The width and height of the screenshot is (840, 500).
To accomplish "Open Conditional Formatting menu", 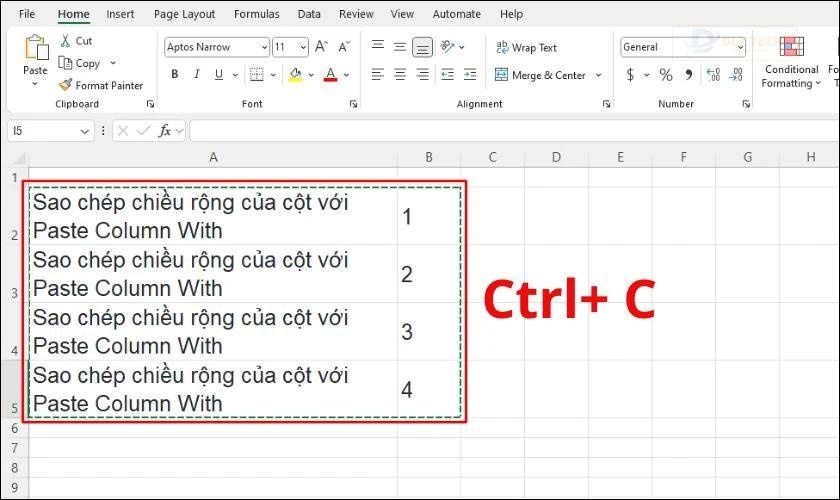I will point(791,62).
